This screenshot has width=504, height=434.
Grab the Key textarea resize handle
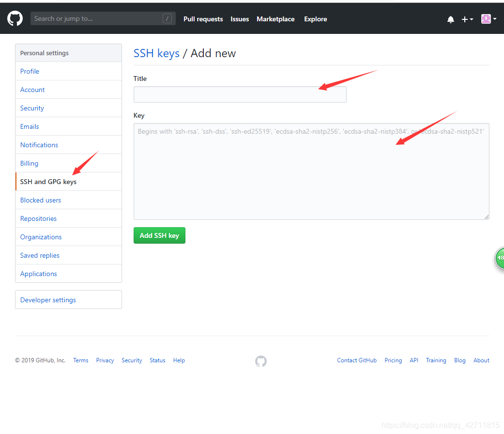(x=486, y=217)
